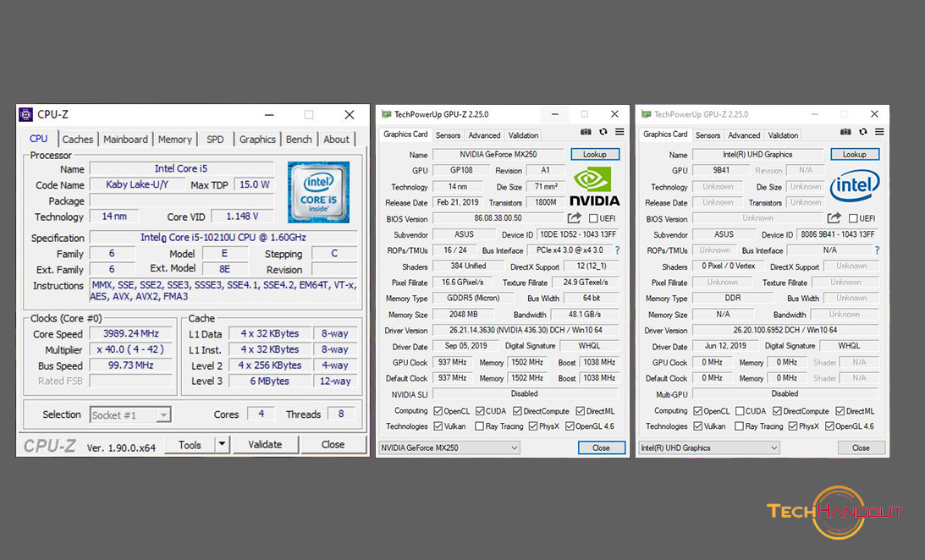
Task: Click Lookup button in Intel UHD window
Action: tap(855, 155)
